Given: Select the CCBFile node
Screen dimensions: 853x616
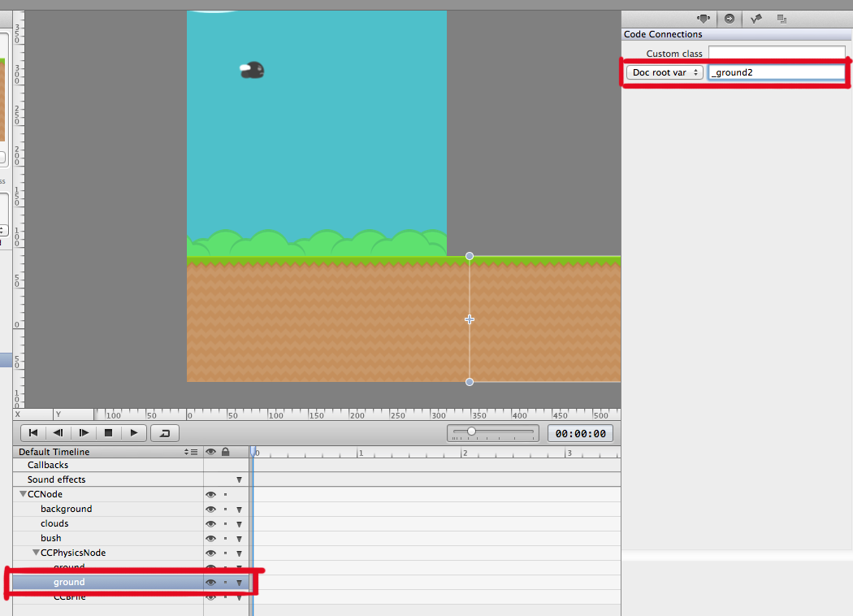Looking at the screenshot, I should [x=69, y=596].
